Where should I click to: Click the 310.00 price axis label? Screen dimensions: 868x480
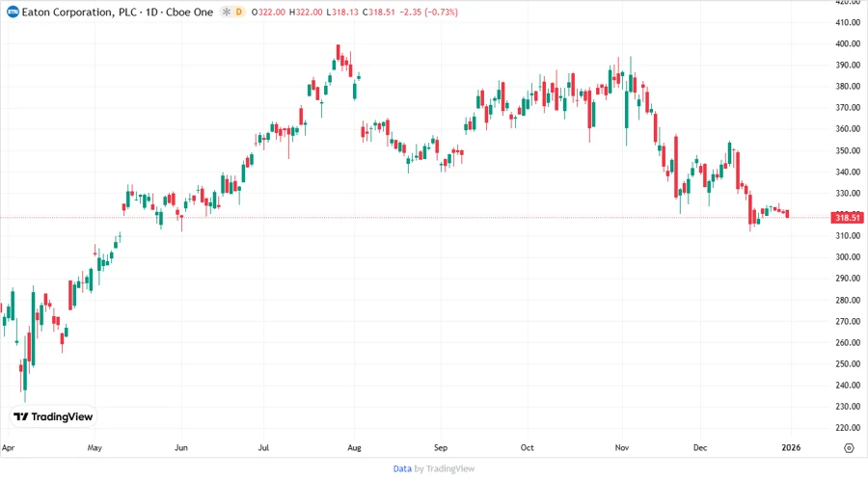click(848, 235)
